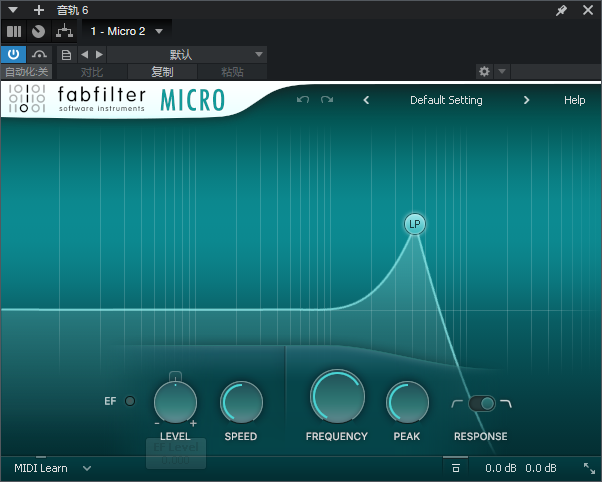Go to previous preset arrow in host bar
Image resolution: width=602 pixels, height=482 pixels.
(85, 55)
